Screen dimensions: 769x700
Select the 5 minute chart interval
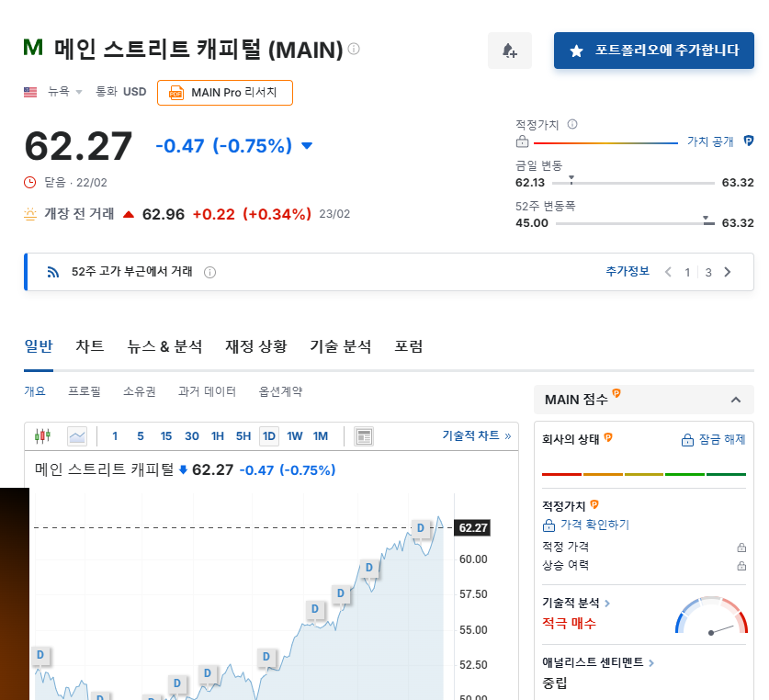pyautogui.click(x=141, y=436)
